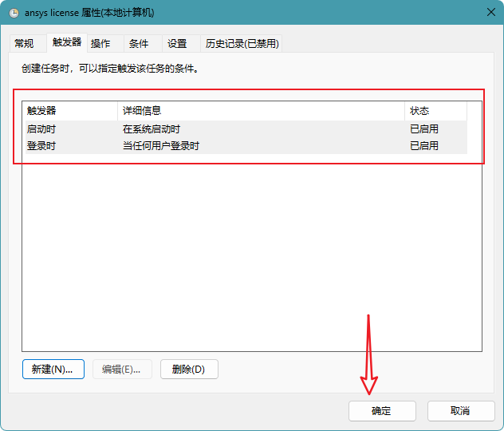This screenshot has height=431, width=504.
Task: View the 历史记录(已禁用) tab
Action: (x=242, y=43)
